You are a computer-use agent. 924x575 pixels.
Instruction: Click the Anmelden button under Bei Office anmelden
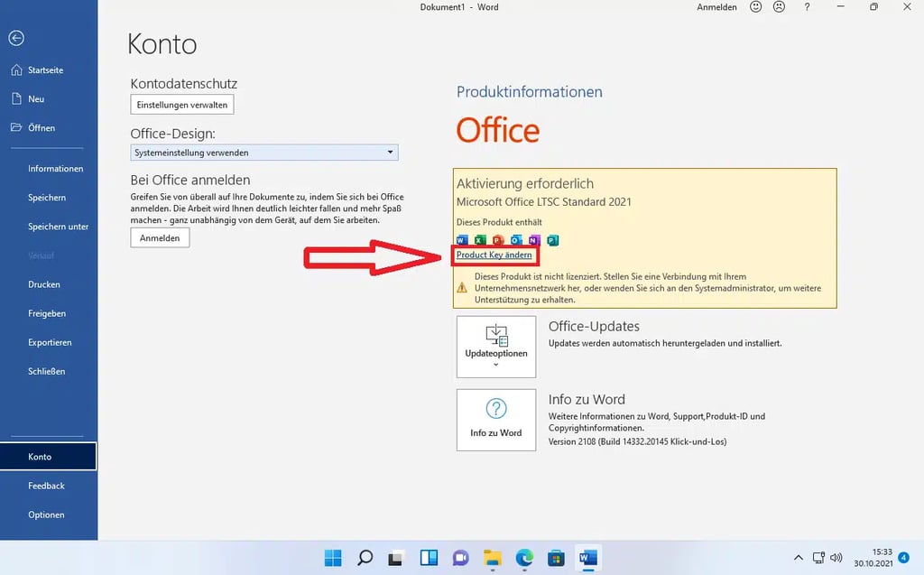160,237
